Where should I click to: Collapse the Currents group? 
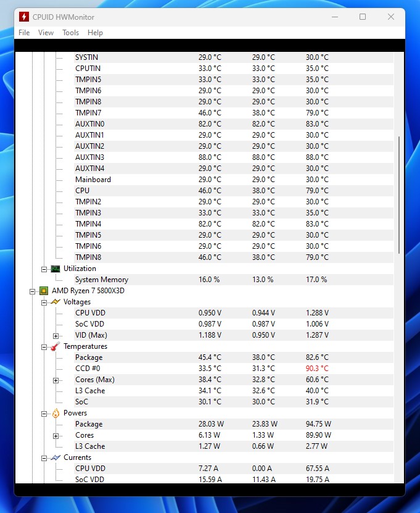pos(44,458)
